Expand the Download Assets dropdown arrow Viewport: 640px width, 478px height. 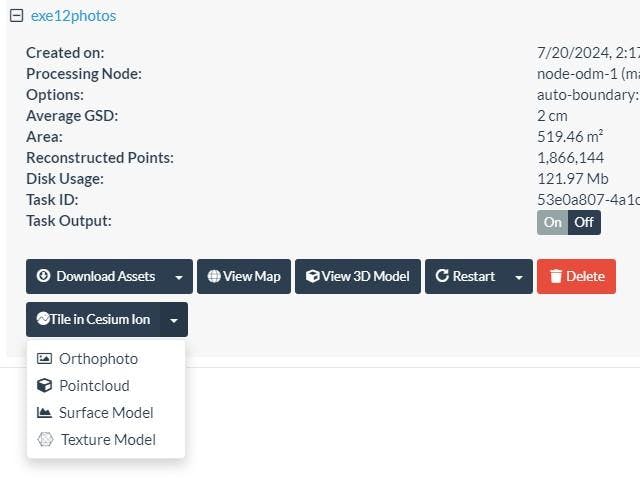178,277
